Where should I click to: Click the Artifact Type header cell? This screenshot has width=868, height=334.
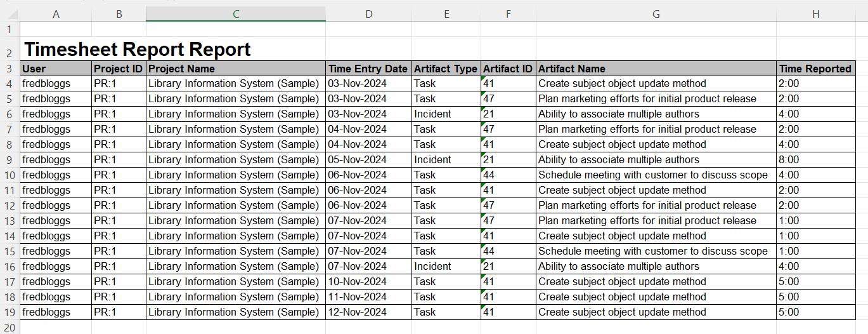tap(445, 69)
